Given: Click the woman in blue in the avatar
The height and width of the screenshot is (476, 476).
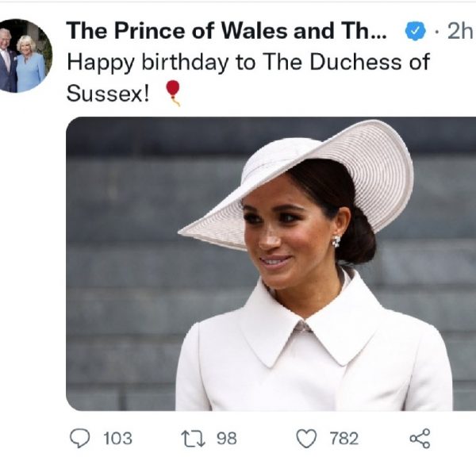Looking at the screenshot, I should (x=30, y=65).
